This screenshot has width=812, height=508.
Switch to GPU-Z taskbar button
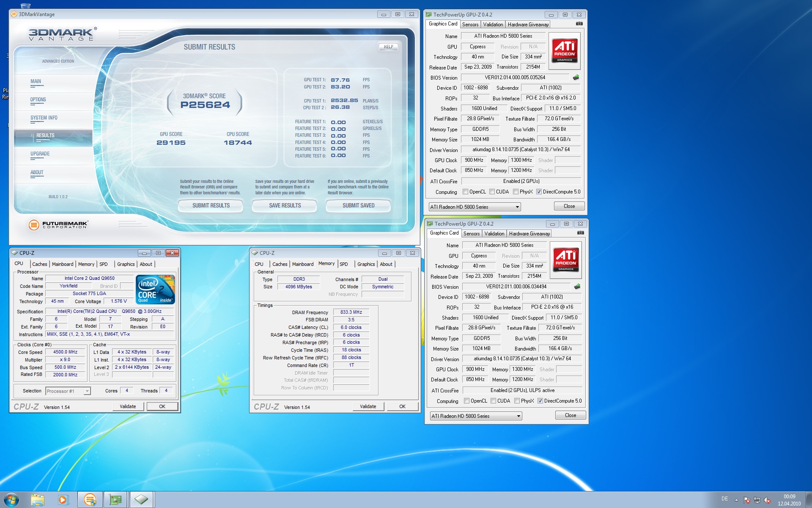pyautogui.click(x=115, y=500)
